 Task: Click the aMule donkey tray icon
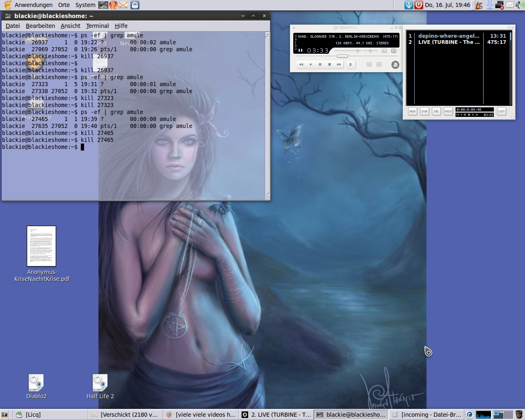[x=479, y=5]
